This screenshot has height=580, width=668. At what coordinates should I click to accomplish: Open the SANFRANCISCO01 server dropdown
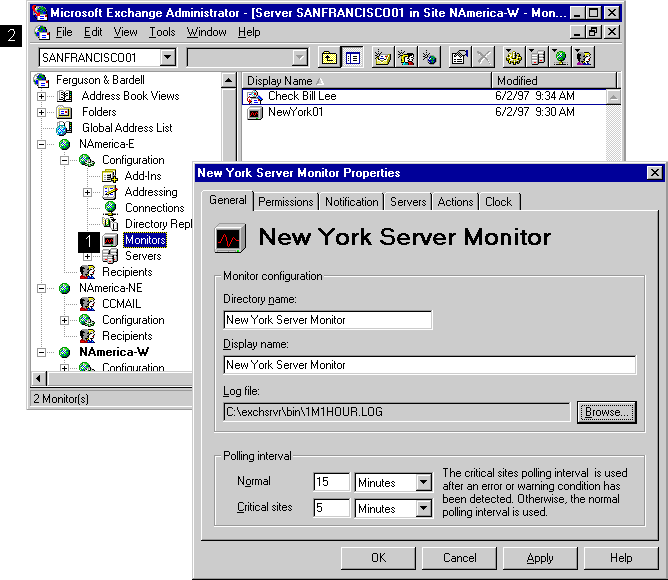[x=168, y=57]
